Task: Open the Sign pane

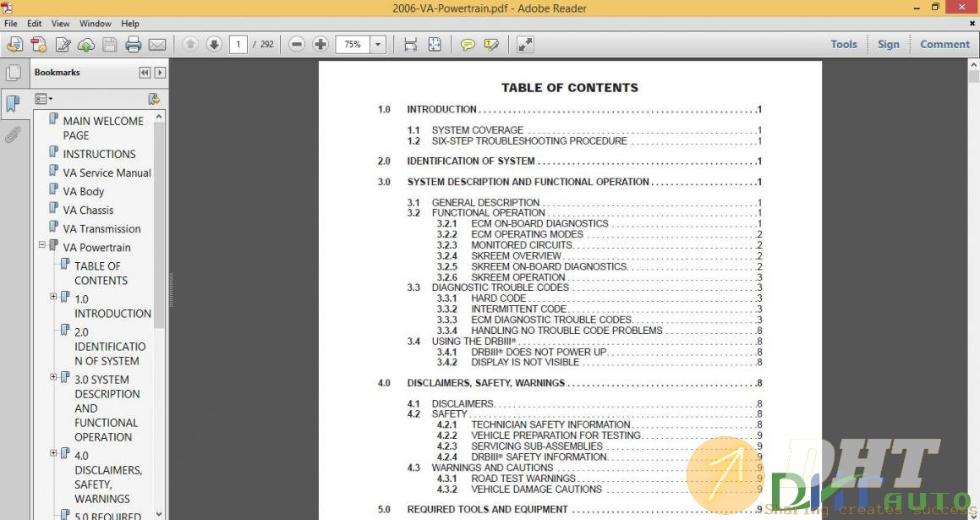Action: (x=888, y=44)
